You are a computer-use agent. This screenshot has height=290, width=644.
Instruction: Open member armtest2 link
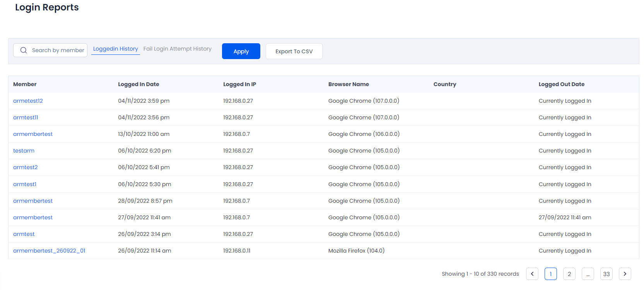point(26,167)
